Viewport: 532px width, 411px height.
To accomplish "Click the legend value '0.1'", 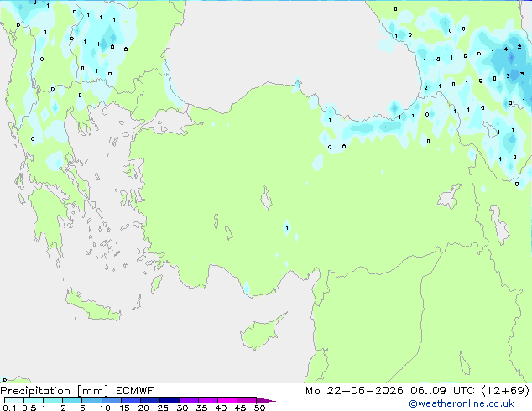I will pyautogui.click(x=9, y=408).
